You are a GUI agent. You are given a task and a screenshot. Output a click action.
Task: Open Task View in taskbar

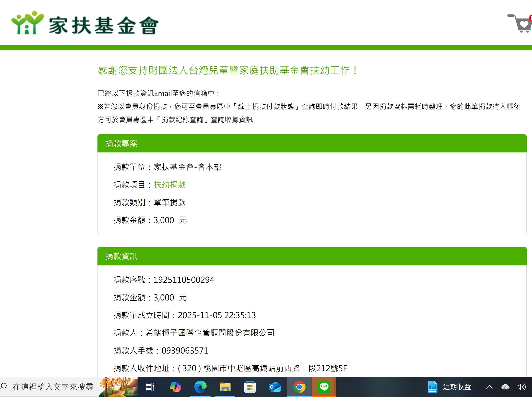[150, 387]
